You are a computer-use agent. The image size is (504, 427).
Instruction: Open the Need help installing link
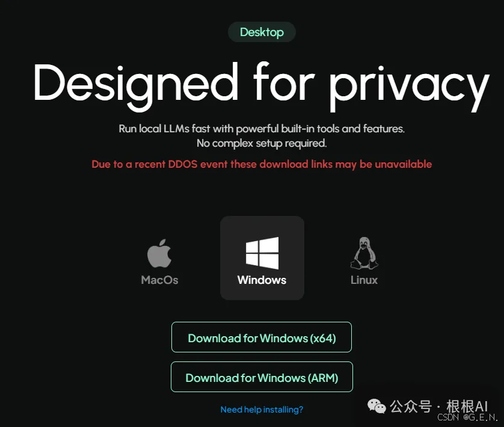(262, 410)
